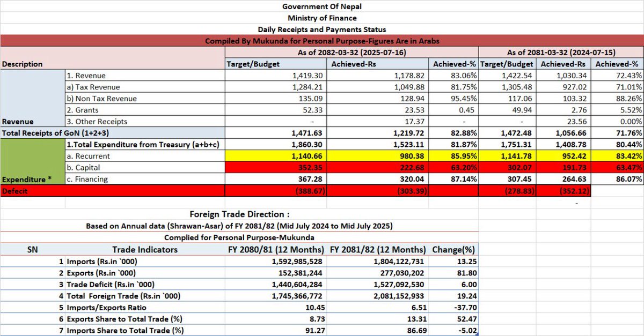Select the 'Trade Indicators' column header
Image resolution: width=644 pixels, height=336 pixels.
click(x=145, y=249)
